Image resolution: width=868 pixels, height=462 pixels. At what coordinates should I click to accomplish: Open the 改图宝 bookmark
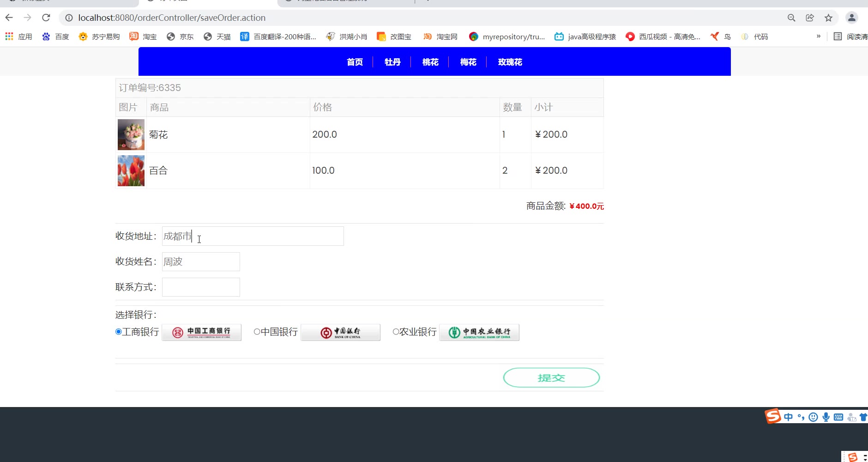pos(394,36)
